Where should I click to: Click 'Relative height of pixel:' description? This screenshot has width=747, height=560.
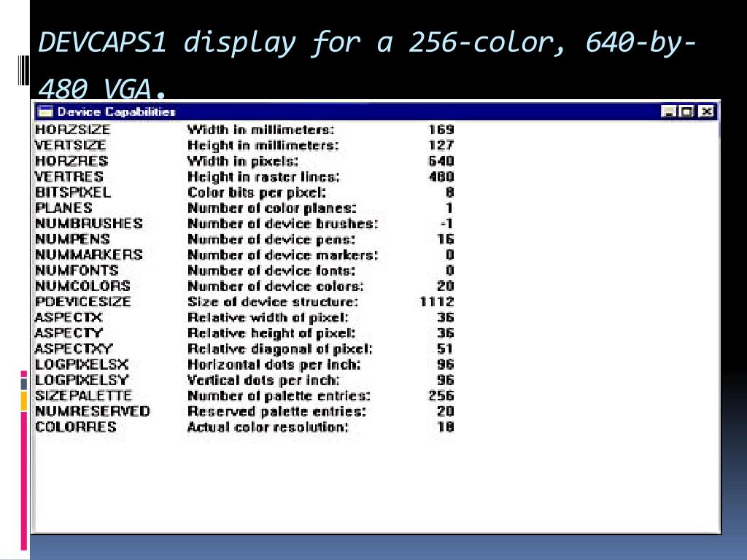[271, 333]
